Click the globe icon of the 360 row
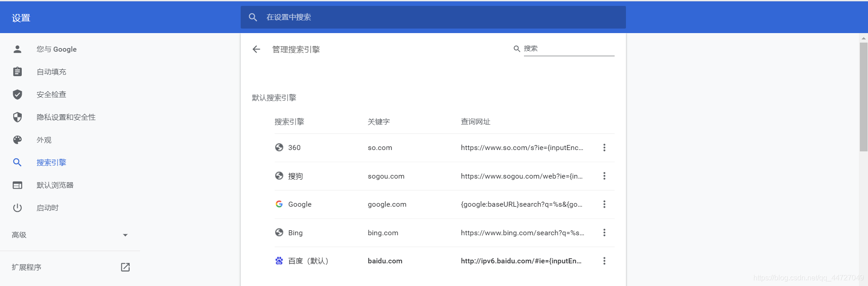 click(279, 147)
